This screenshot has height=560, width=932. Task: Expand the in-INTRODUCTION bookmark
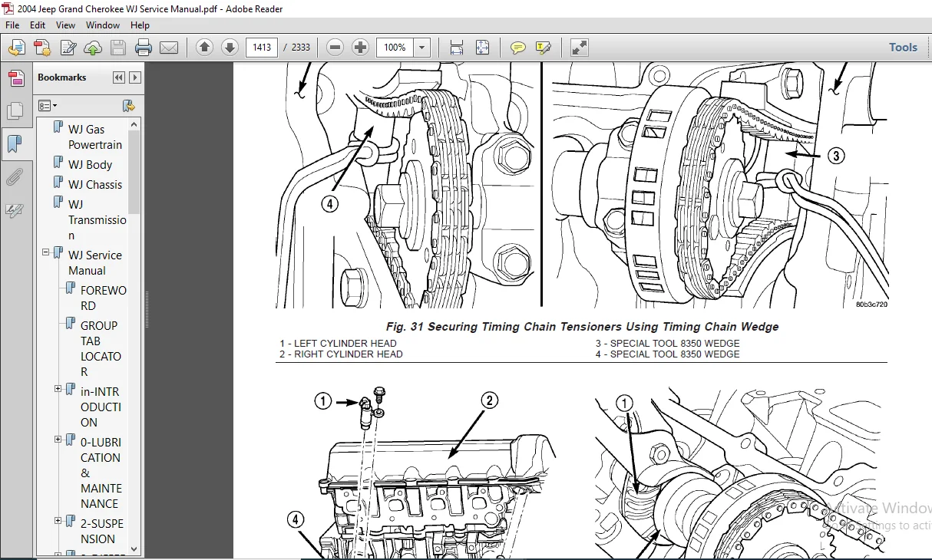point(58,389)
